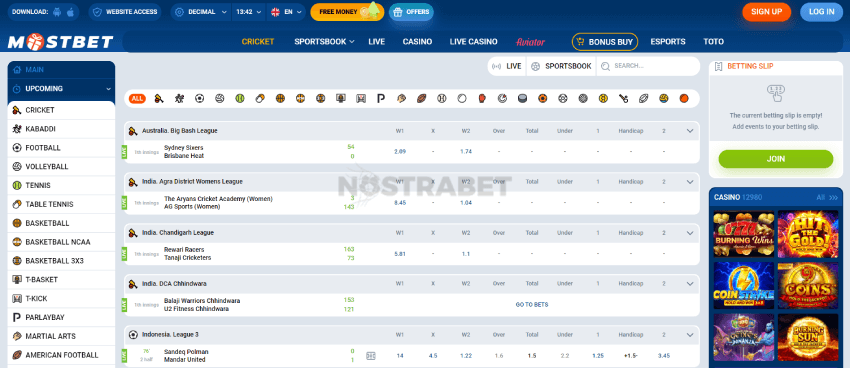850x368 pixels.
Task: Open Parlaybay in the left sidebar
Action: [61, 317]
